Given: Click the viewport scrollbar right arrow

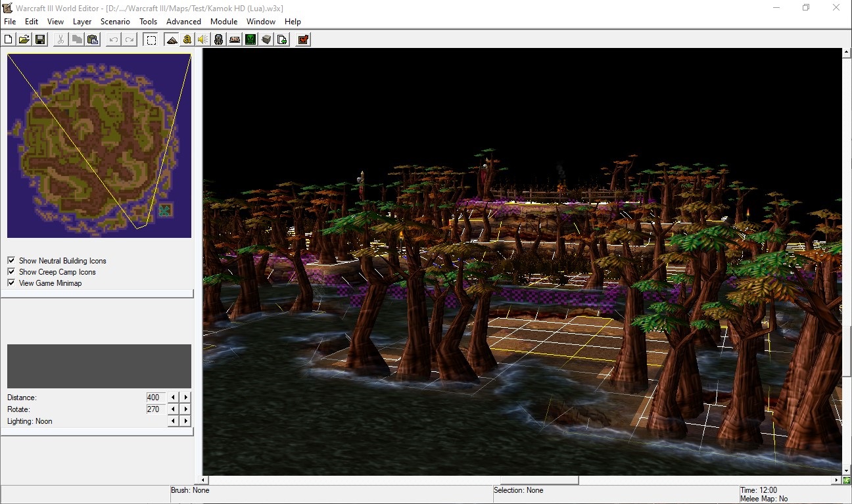Looking at the screenshot, I should [x=837, y=480].
